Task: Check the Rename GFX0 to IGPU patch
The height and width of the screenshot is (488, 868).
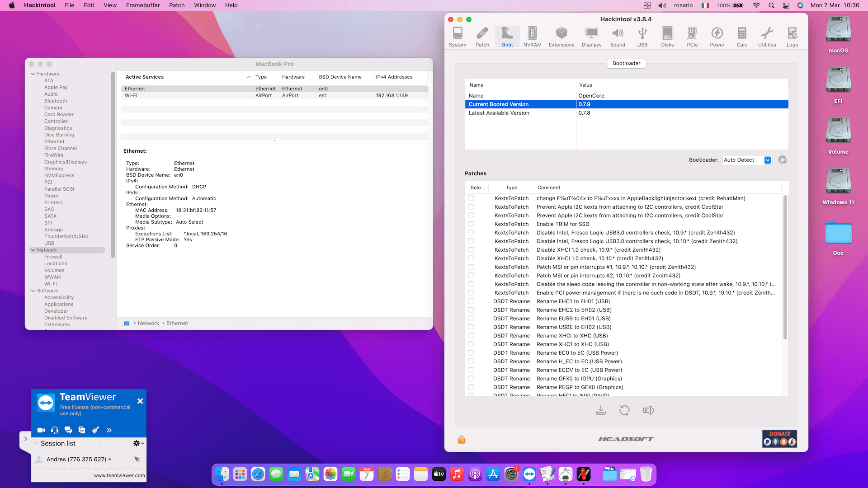Action: (x=471, y=379)
